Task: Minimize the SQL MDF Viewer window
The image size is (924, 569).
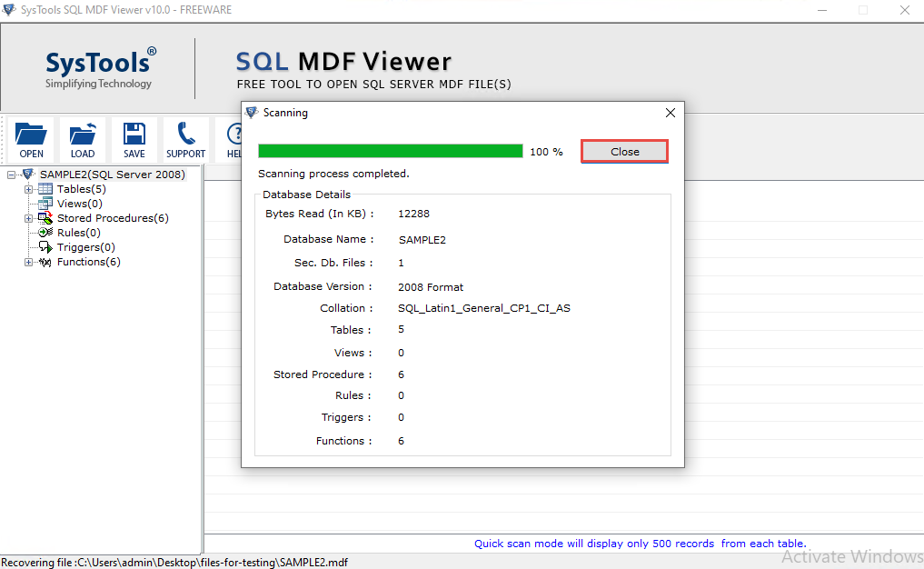Action: [x=822, y=10]
